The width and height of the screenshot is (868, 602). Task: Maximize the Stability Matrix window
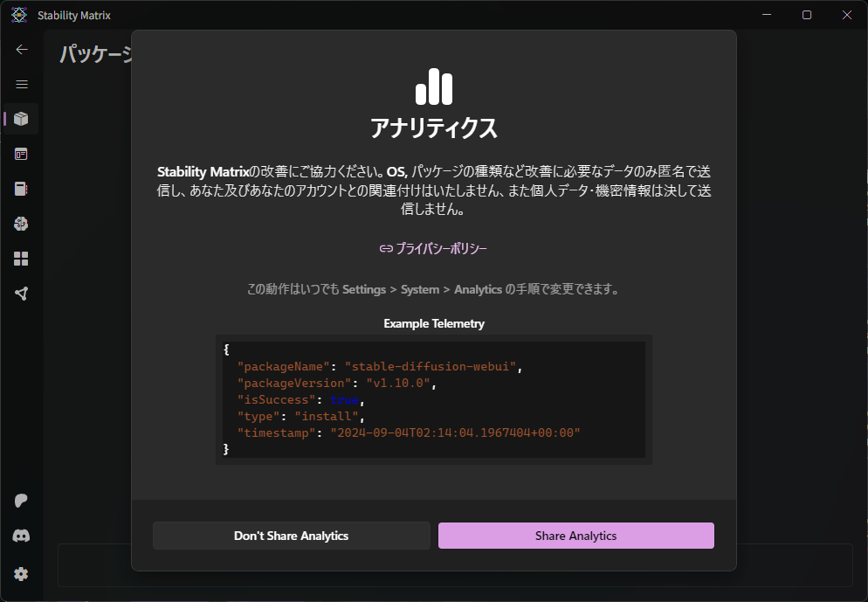[x=807, y=15]
